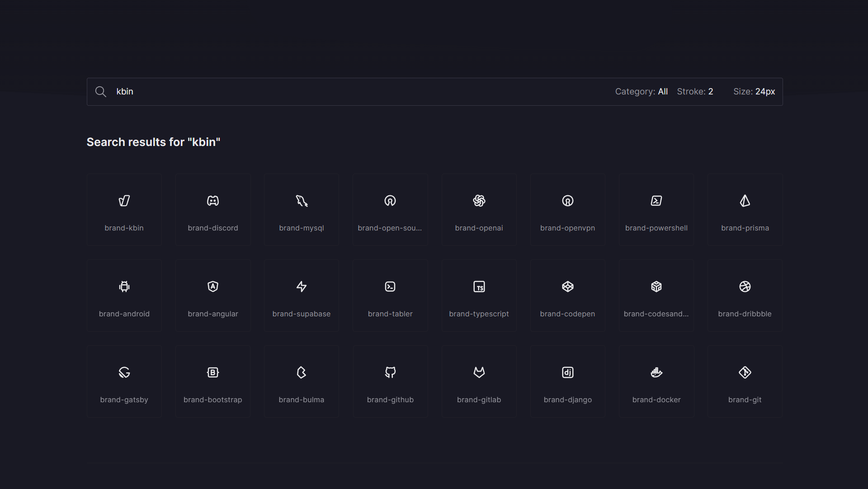This screenshot has height=489, width=868.
Task: Click the "brand-open-sou..." truncated label
Action: pos(390,228)
